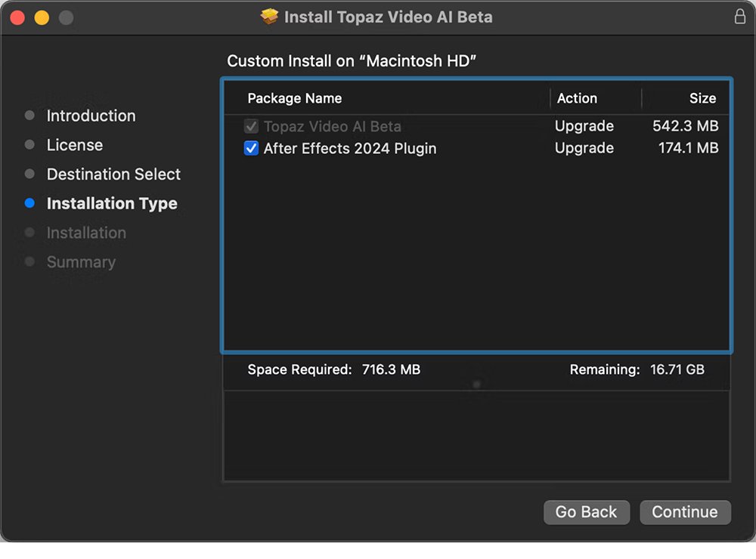Image resolution: width=756 pixels, height=559 pixels.
Task: Click the Remaining 16.71 GB value
Action: click(x=677, y=369)
